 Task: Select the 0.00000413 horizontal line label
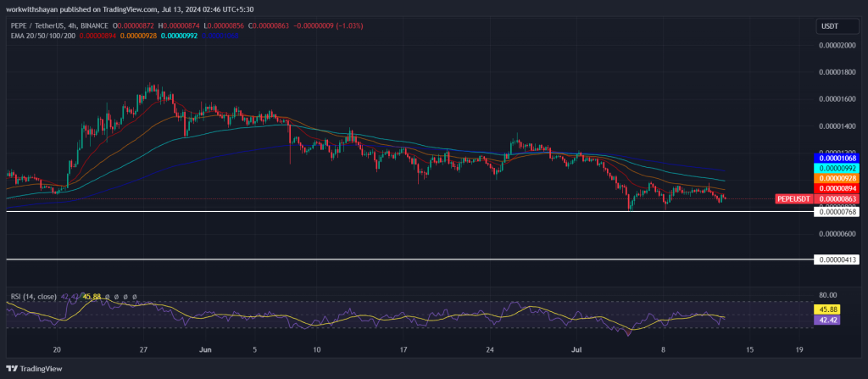click(836, 259)
